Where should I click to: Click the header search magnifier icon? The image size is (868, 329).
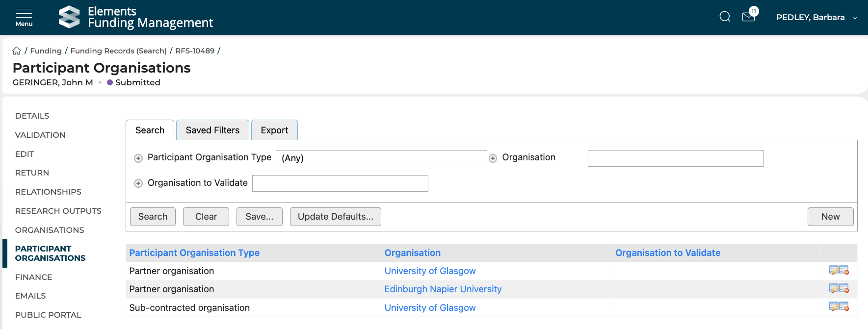pyautogui.click(x=725, y=17)
